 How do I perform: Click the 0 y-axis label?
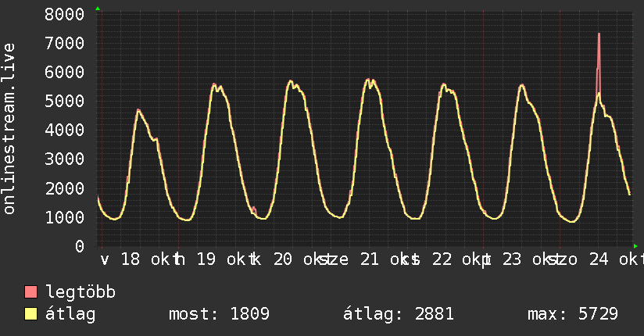tap(80, 246)
